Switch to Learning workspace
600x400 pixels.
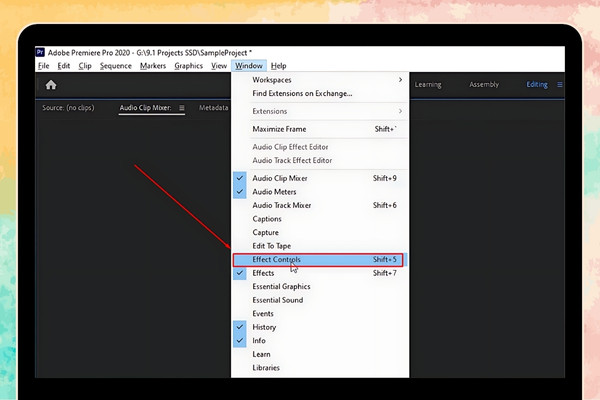428,85
